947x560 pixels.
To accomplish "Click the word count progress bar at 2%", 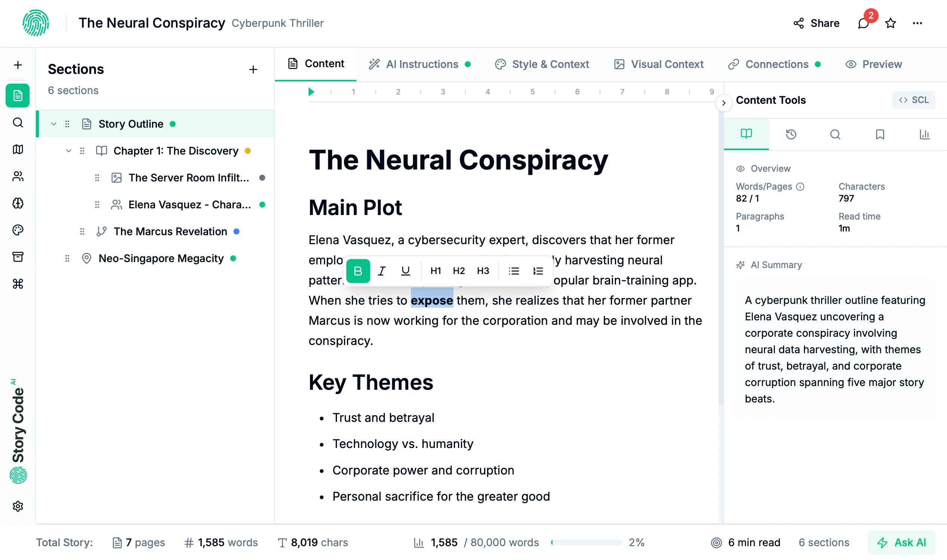I will pyautogui.click(x=587, y=542).
